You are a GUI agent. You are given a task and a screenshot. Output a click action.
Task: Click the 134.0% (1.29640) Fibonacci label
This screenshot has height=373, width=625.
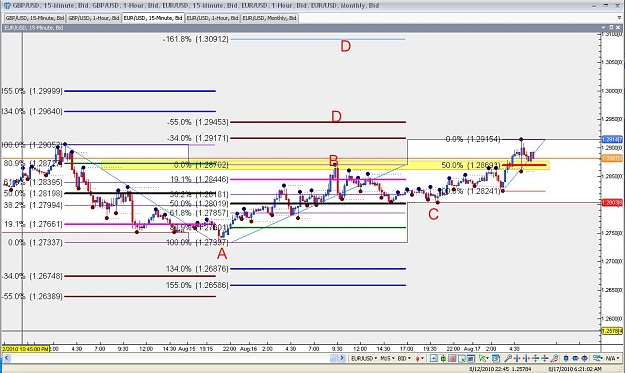click(32, 111)
